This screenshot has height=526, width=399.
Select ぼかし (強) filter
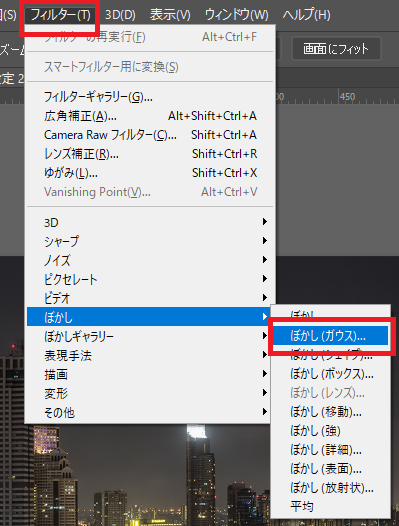(x=330, y=431)
